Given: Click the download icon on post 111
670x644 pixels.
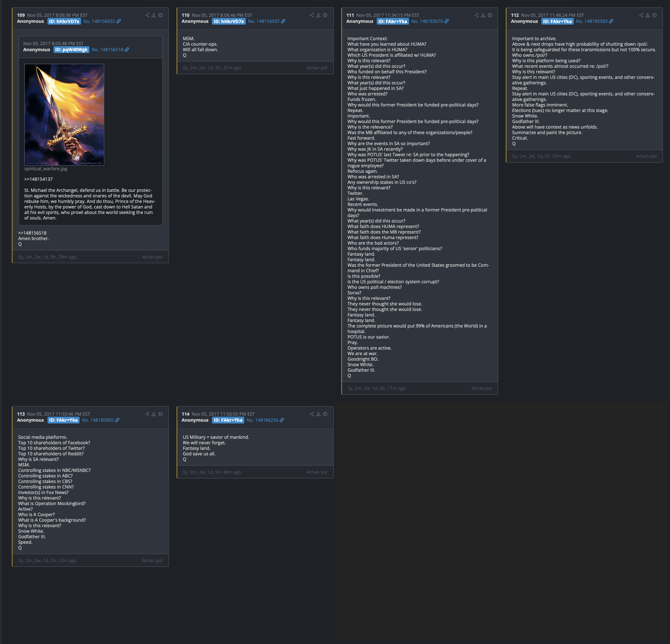Looking at the screenshot, I should (x=483, y=15).
